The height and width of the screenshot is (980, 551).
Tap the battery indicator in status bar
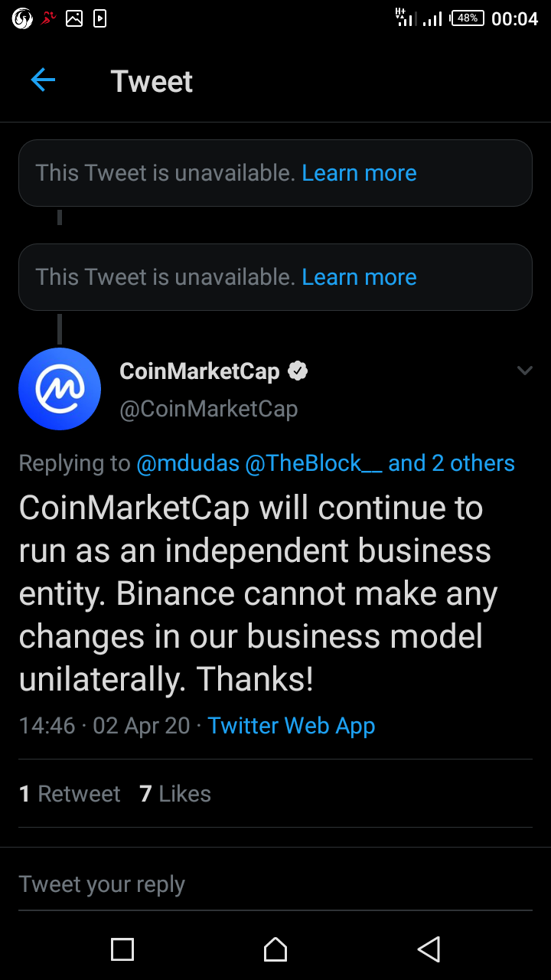click(x=468, y=18)
